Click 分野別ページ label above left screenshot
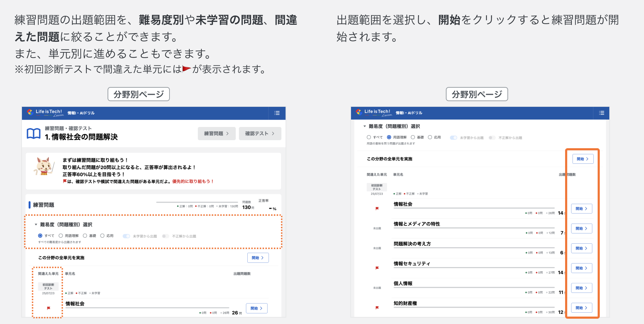 [139, 94]
